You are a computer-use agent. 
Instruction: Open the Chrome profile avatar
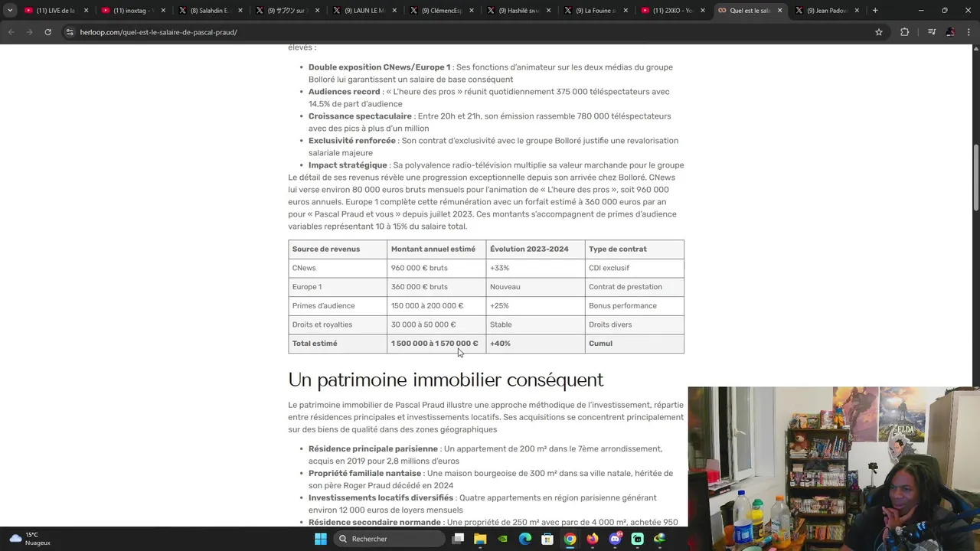point(950,32)
